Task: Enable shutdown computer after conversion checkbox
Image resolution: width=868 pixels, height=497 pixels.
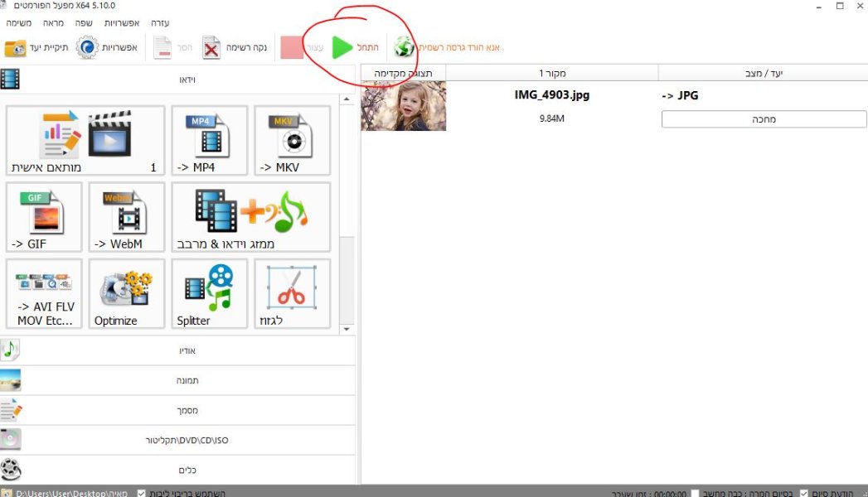Action: pyautogui.click(x=695, y=493)
